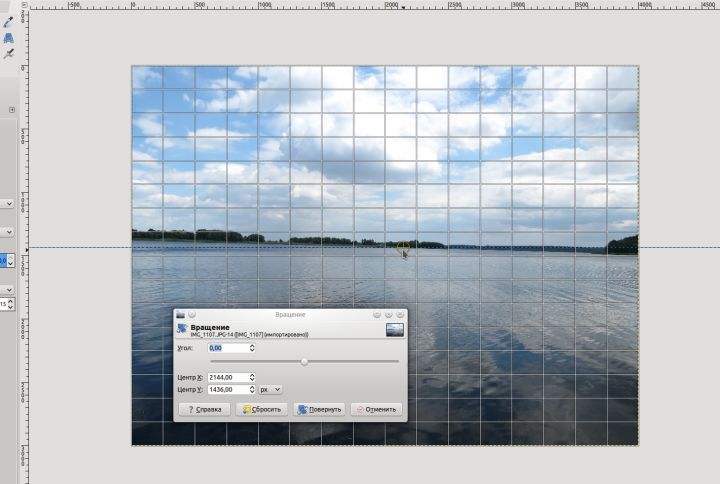Click the image preview thumbnail in the rotate dialog
This screenshot has height=484, width=720.
pos(395,329)
